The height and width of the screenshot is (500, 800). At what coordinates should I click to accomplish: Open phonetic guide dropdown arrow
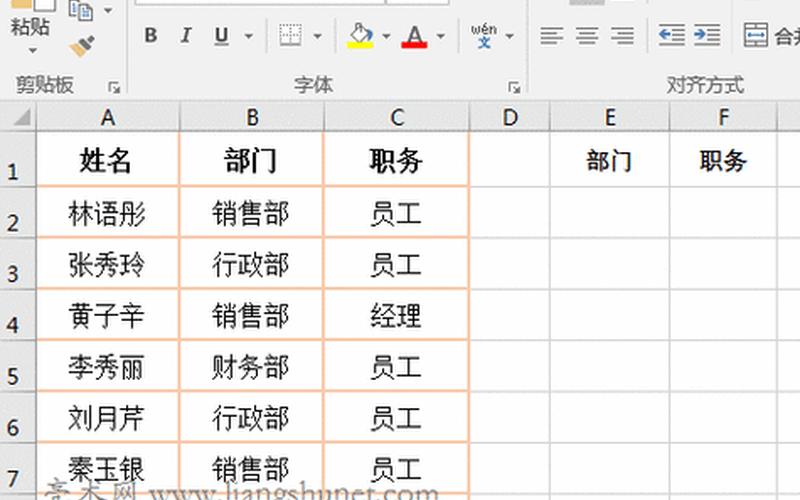pos(510,36)
